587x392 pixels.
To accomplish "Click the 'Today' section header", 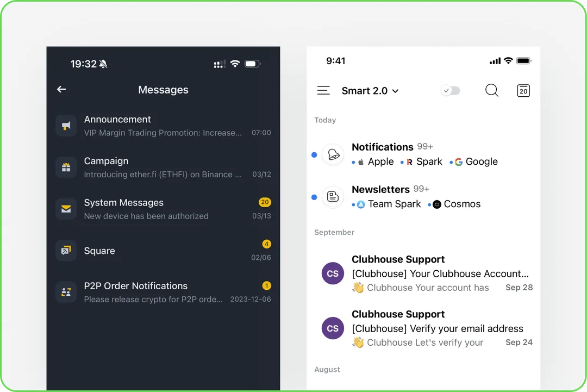I will [325, 120].
